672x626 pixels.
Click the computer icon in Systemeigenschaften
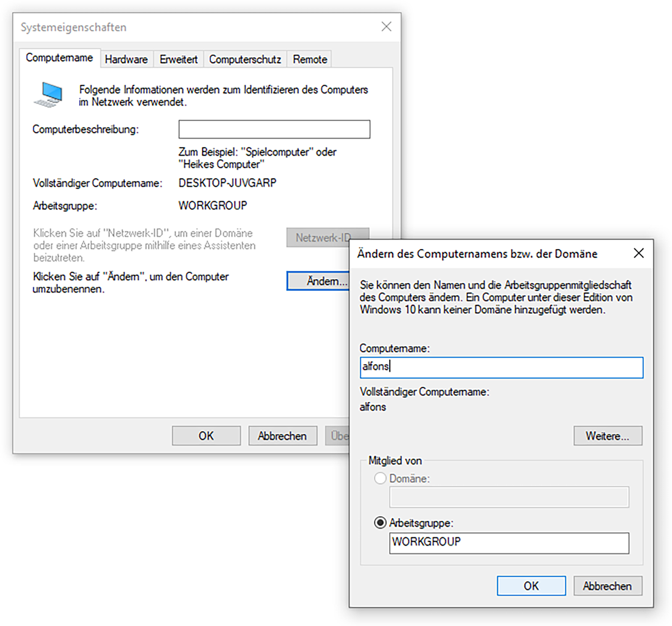point(48,95)
